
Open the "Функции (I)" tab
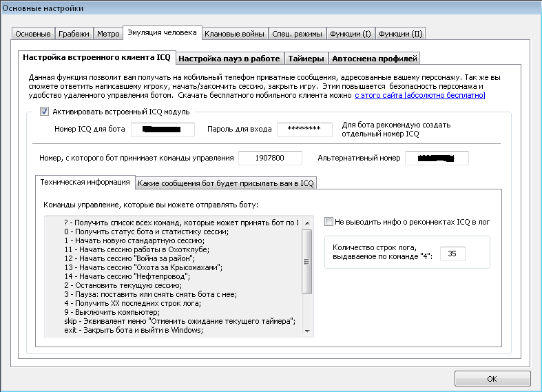tap(350, 34)
